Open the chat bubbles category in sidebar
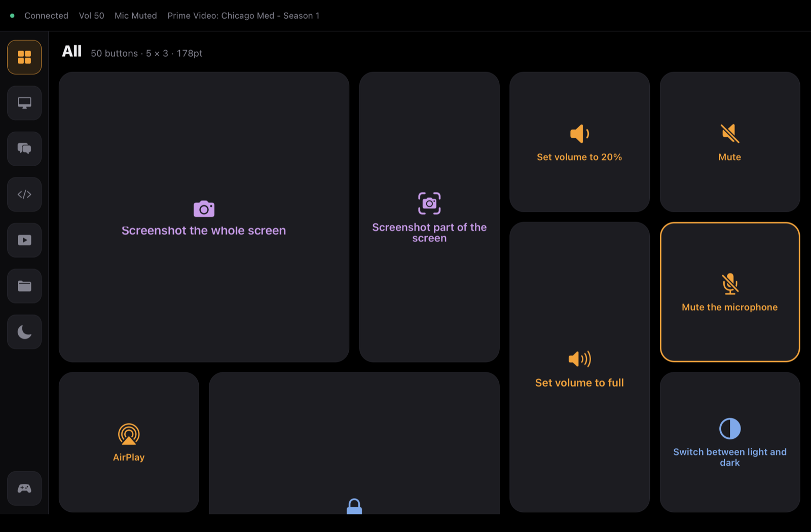This screenshot has height=532, width=811. tap(24, 148)
